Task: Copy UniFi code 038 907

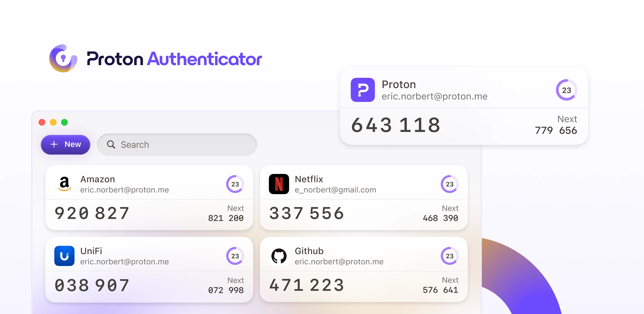Action: (x=92, y=285)
